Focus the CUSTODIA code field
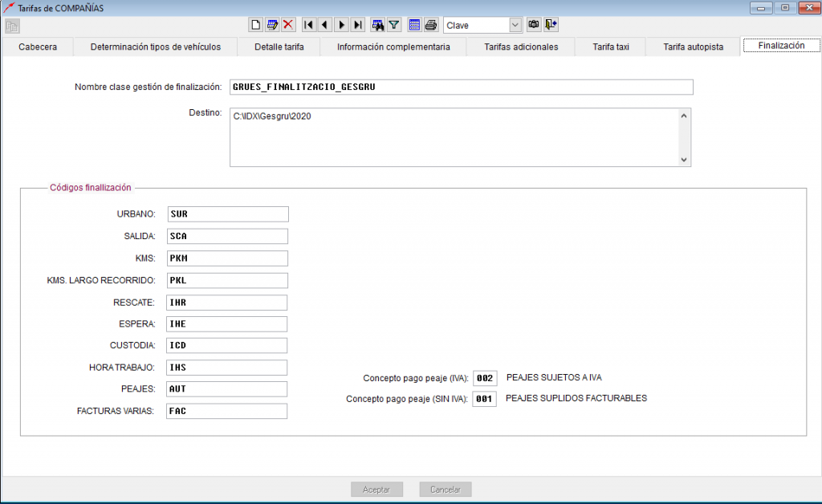Screen dimensions: 822x504 (x=227, y=345)
